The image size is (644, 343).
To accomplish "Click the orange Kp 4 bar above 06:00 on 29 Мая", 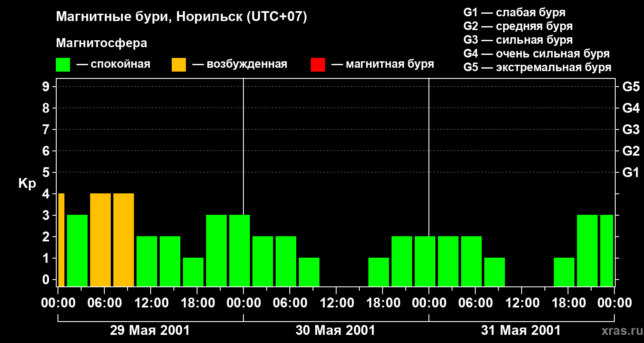I will tap(100, 240).
